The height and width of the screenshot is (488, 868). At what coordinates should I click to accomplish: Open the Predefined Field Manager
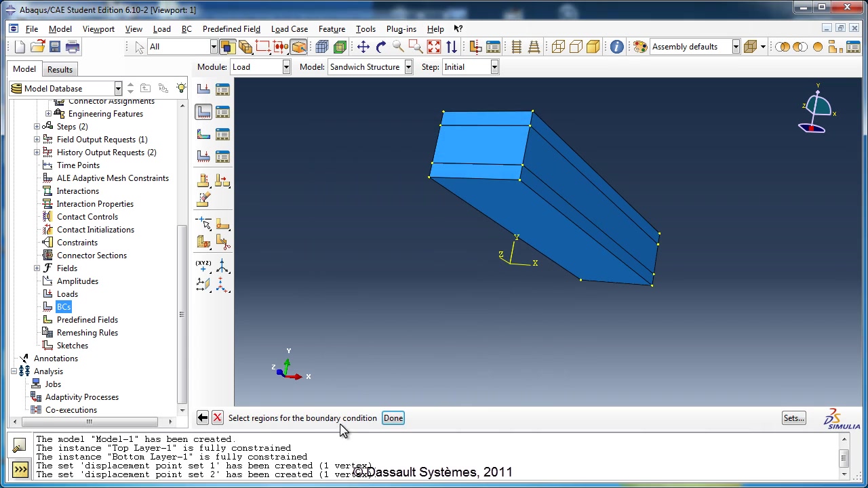pyautogui.click(x=222, y=134)
